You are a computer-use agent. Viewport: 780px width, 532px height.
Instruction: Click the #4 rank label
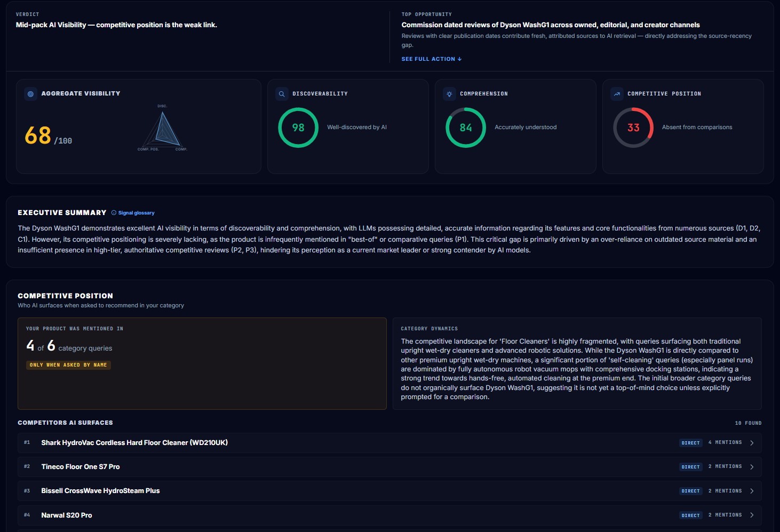[27, 515]
